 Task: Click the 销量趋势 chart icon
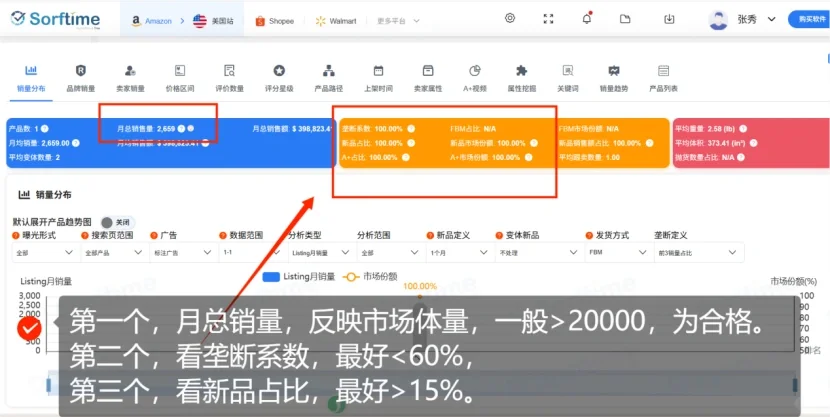(x=614, y=70)
